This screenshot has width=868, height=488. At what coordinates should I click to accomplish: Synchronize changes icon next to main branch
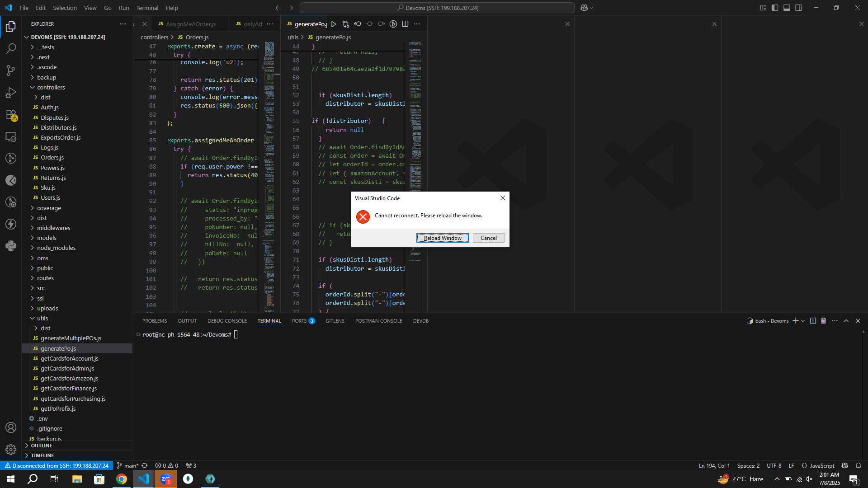[145, 466]
